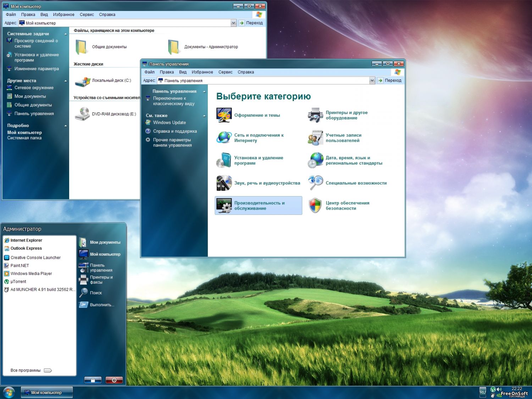Collapse the Системные задачи section

pyautogui.click(x=66, y=34)
